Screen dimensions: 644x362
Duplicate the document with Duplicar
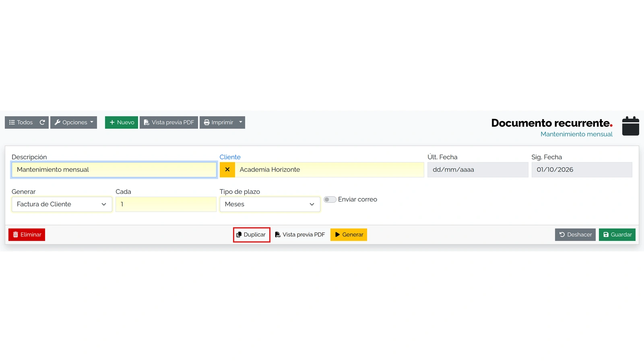252,234
